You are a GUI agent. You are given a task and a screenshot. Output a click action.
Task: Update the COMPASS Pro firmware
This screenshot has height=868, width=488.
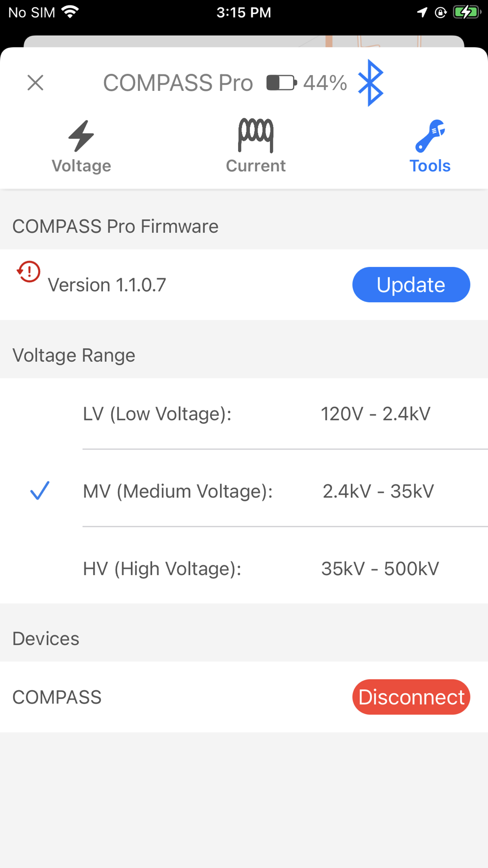click(411, 285)
